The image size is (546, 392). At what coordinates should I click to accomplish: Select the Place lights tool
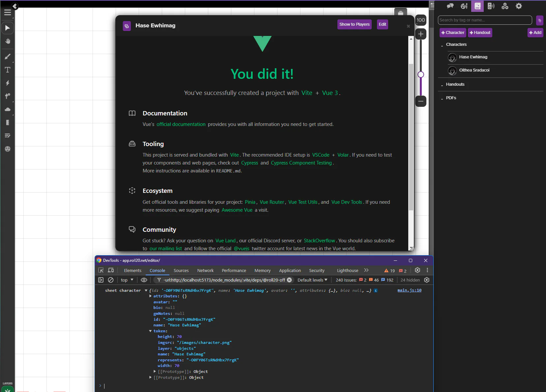tap(8, 96)
